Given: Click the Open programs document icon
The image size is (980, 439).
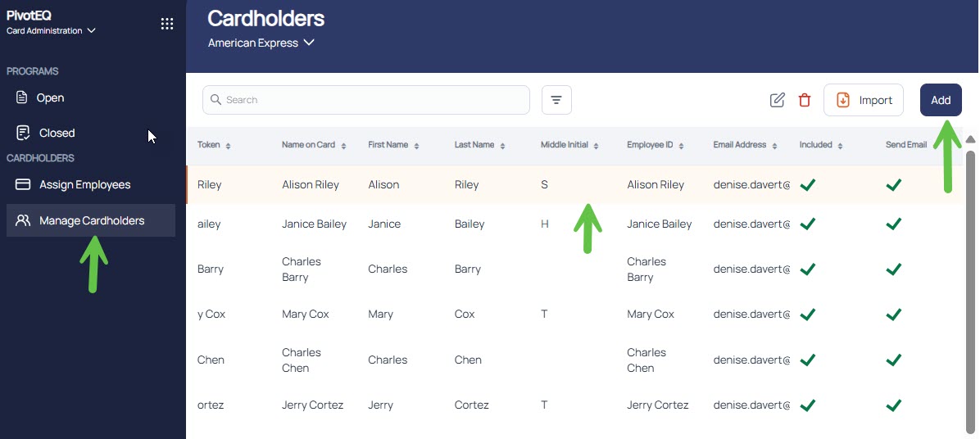Looking at the screenshot, I should pos(22,97).
